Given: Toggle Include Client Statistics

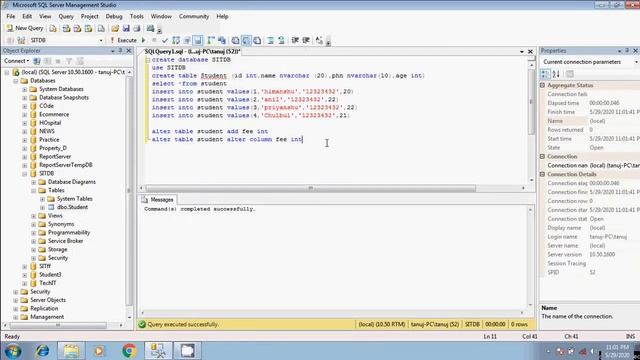Looking at the screenshot, I should pyautogui.click(x=222, y=40).
